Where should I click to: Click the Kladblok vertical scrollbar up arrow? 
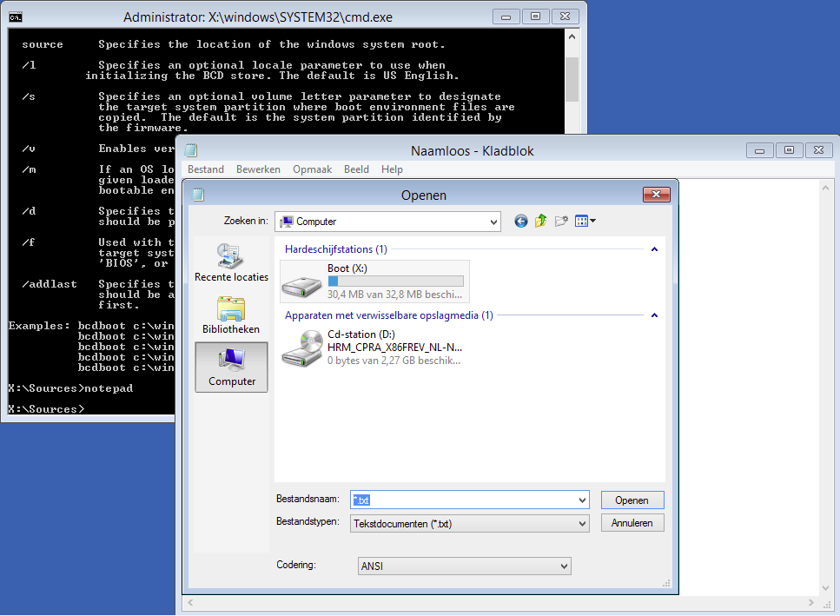point(825,188)
